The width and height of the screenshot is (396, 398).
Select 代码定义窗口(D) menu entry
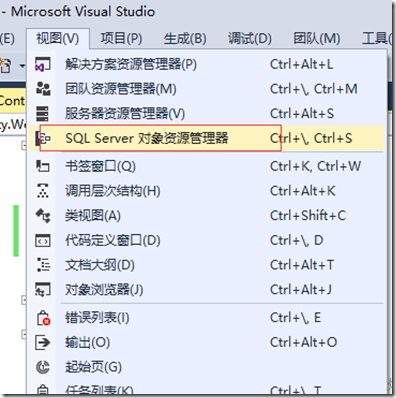pyautogui.click(x=207, y=240)
